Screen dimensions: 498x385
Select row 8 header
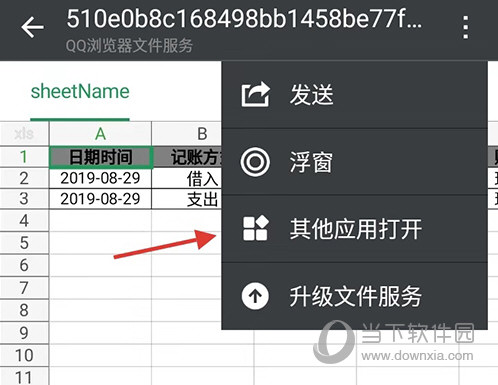pos(24,310)
